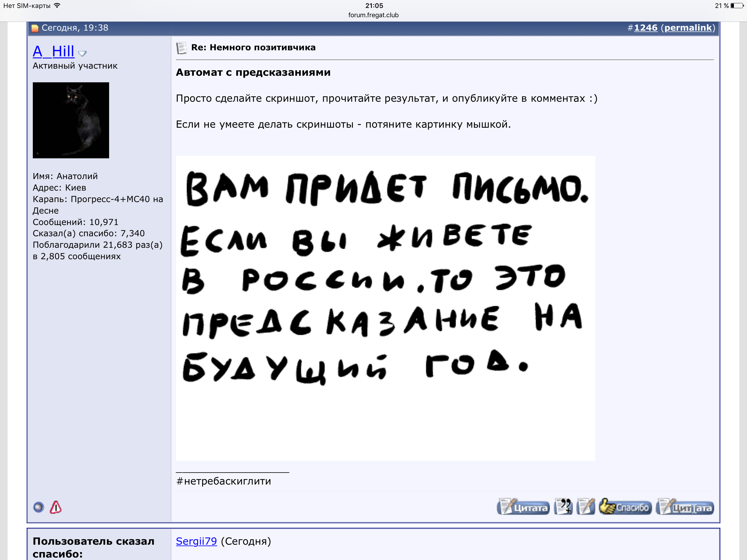Viewport: 747px width, 560px height.
Task: Click the message icon before post title
Action: pyautogui.click(x=181, y=48)
